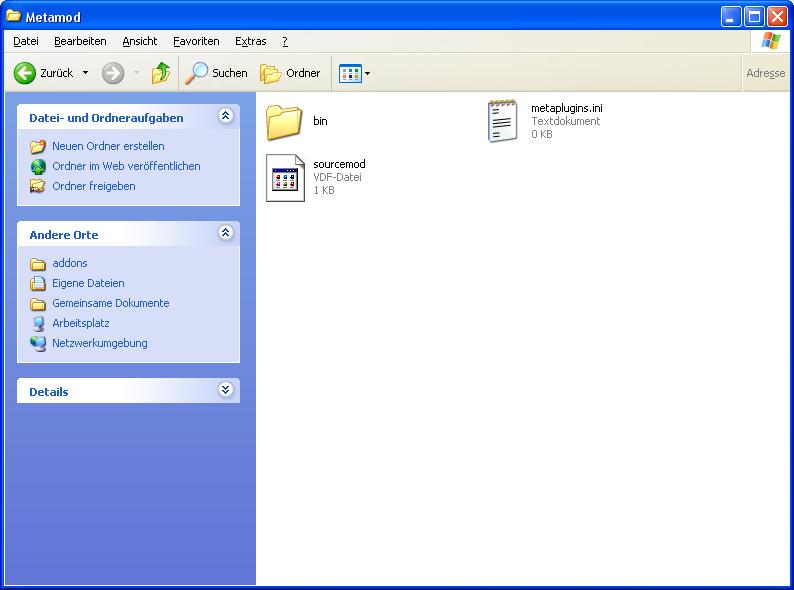
Task: Click the web publish globe icon
Action: point(38,167)
